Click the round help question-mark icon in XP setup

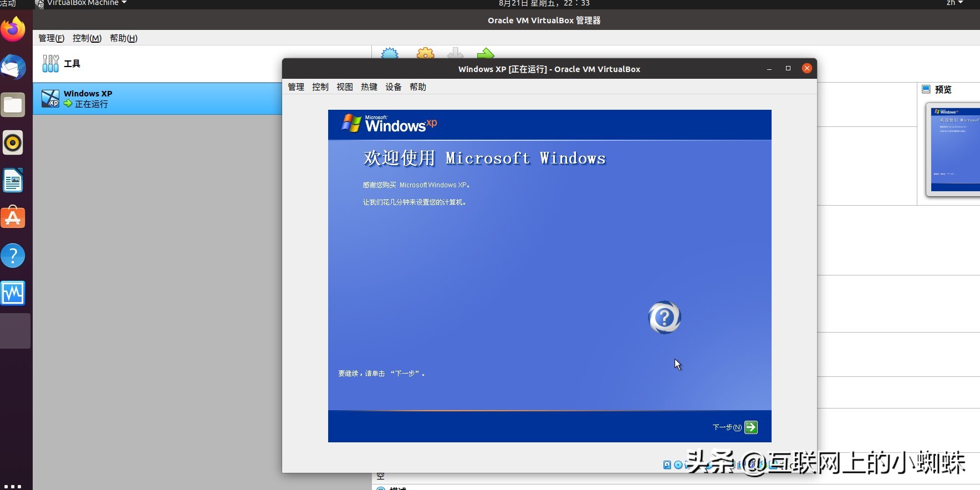click(664, 317)
